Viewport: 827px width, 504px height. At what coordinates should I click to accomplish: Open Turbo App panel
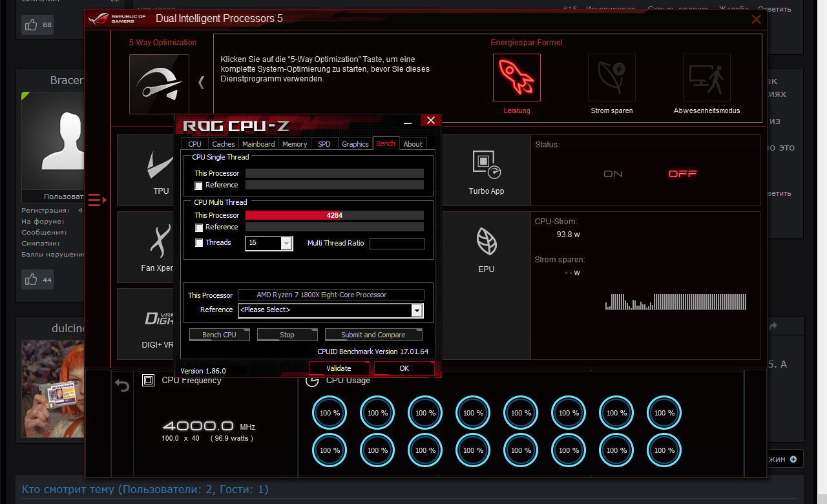487,171
